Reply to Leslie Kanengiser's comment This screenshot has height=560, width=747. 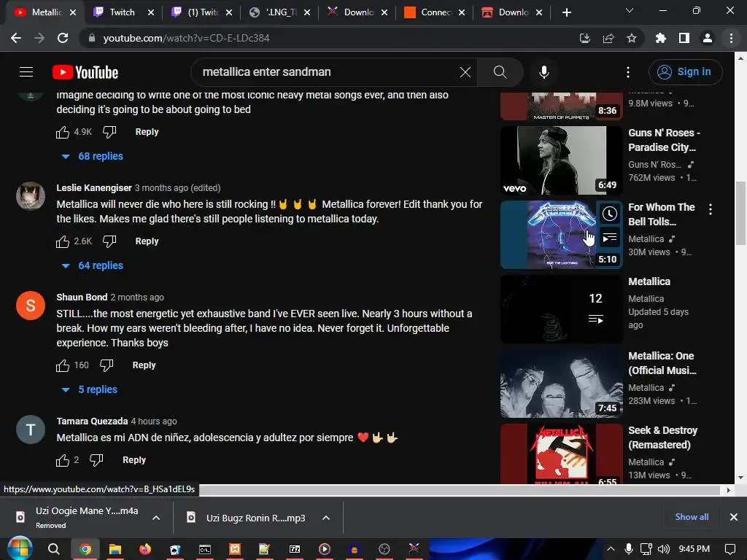coord(147,241)
